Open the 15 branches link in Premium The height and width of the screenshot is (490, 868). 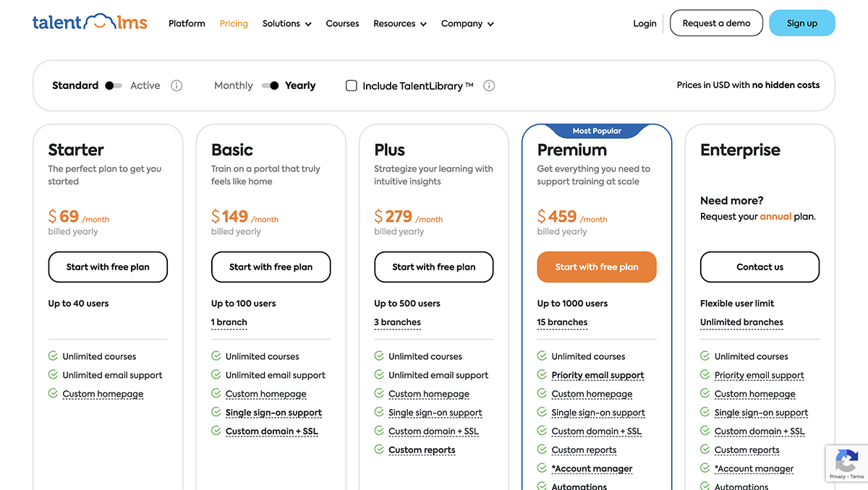coord(562,322)
